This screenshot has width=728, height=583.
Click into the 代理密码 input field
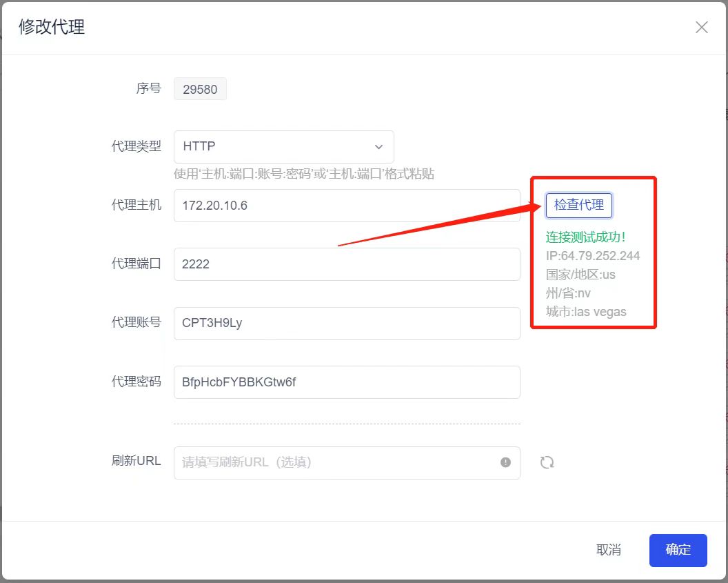pos(346,382)
